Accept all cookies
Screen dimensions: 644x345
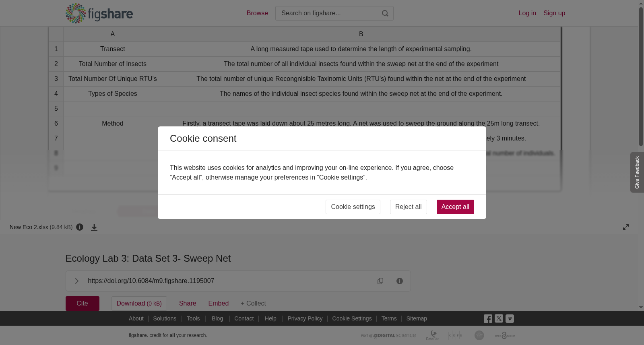(455, 207)
